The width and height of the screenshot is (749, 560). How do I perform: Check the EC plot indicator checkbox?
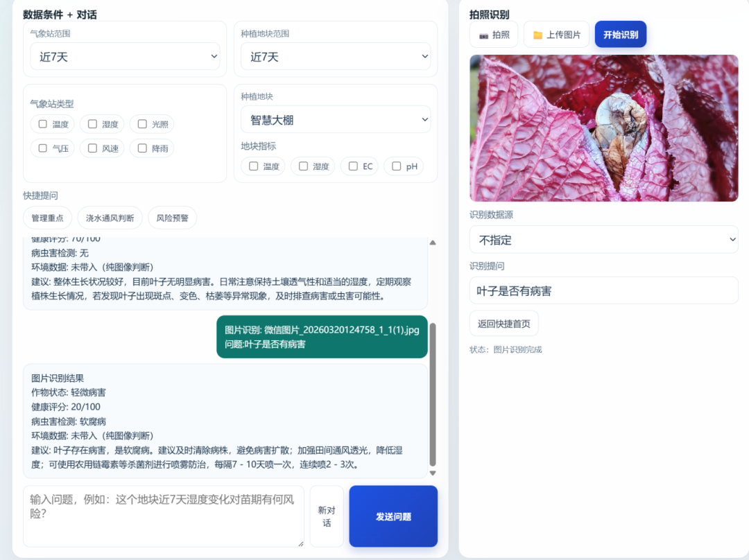point(353,166)
